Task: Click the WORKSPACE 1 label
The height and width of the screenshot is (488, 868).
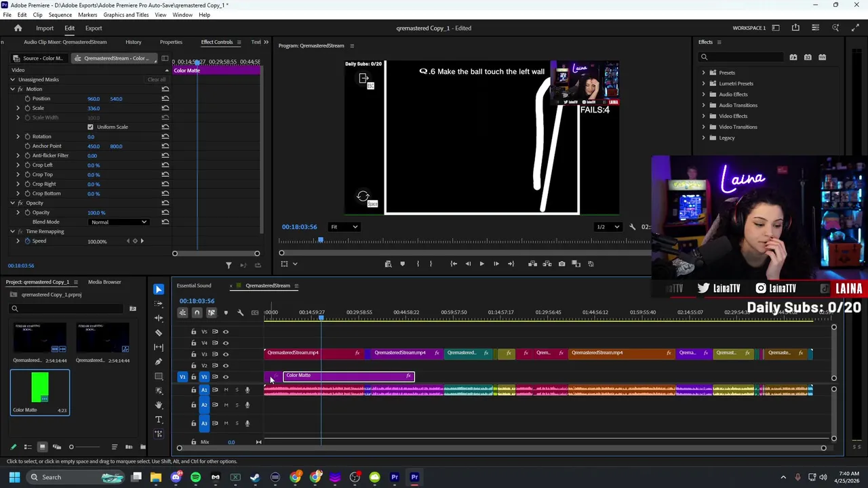Action: [749, 28]
